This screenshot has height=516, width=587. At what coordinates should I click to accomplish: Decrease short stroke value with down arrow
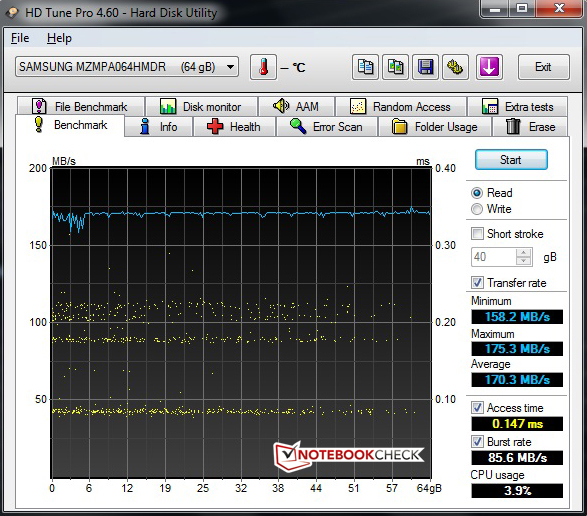coord(523,261)
